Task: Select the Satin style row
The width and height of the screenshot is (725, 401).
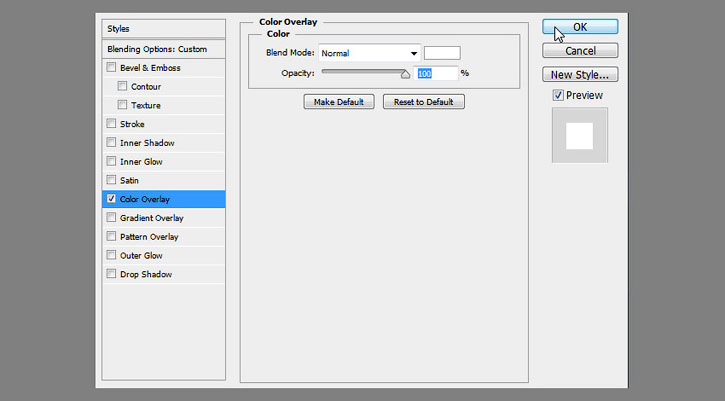Action: [x=164, y=180]
